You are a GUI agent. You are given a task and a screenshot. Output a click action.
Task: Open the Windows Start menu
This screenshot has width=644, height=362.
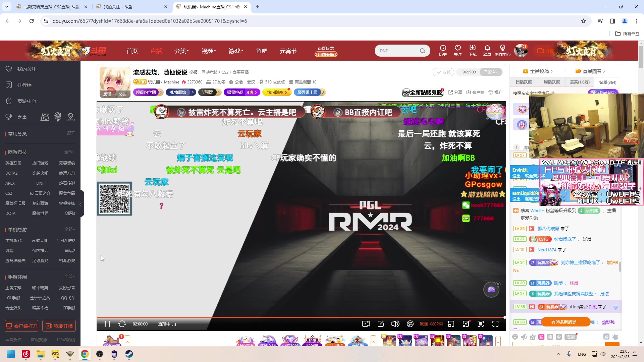(x=11, y=354)
